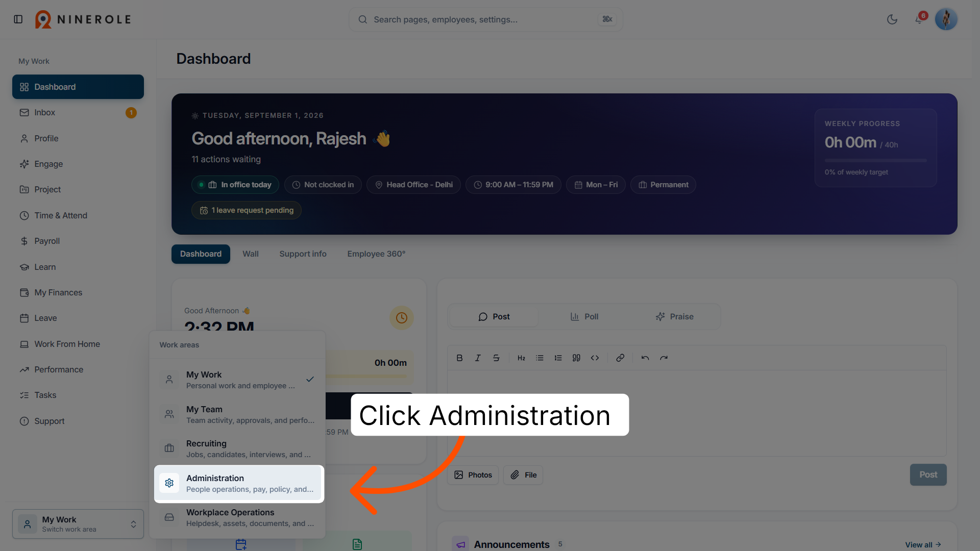Open Tasks section
This screenshot has width=980, height=551.
click(x=78, y=395)
